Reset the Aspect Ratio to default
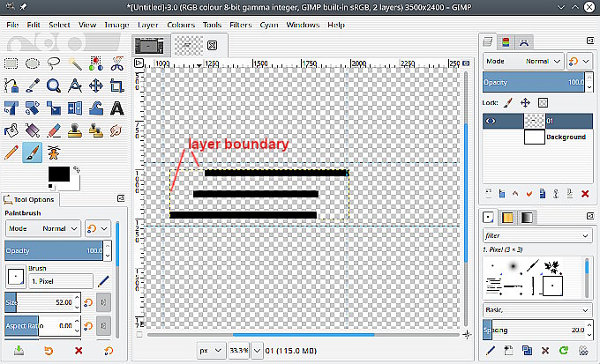This screenshot has height=364, width=600. tap(88, 326)
